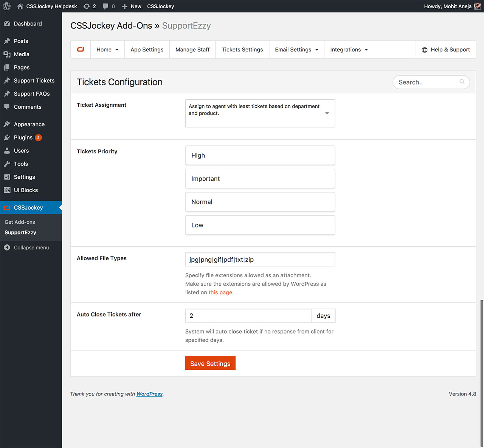Click the Plugins update count badge
484x448 pixels.
tap(38, 137)
